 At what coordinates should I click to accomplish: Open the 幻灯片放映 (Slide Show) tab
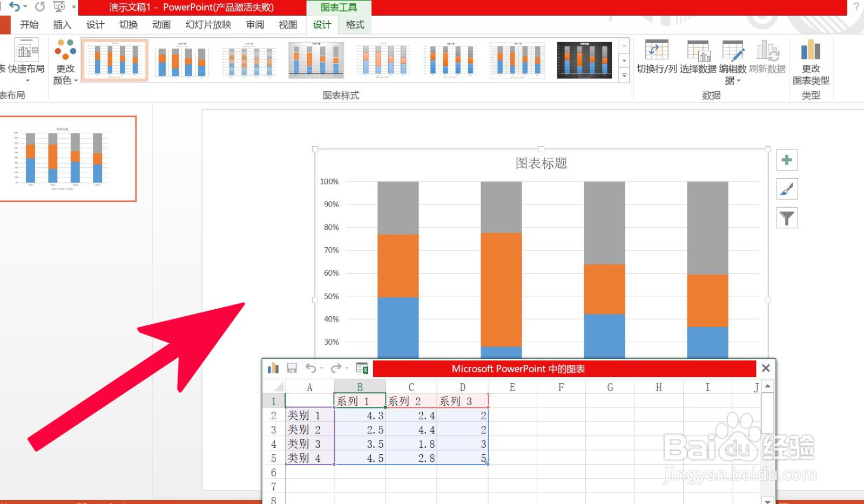[208, 25]
